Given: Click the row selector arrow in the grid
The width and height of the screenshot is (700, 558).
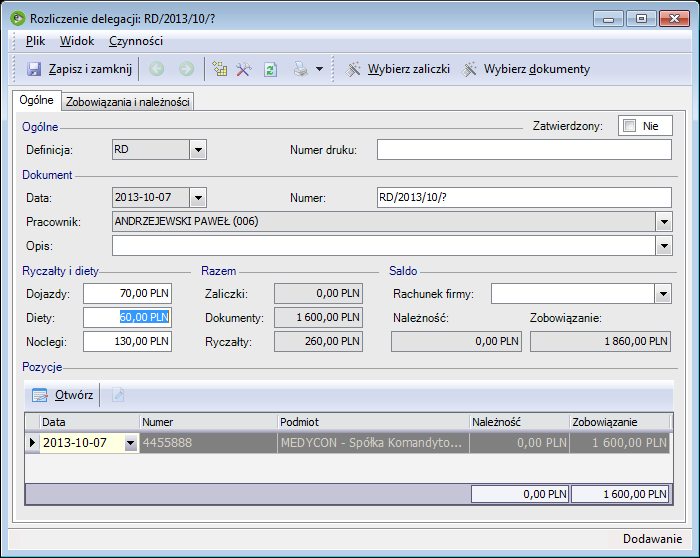Looking at the screenshot, I should 32,443.
